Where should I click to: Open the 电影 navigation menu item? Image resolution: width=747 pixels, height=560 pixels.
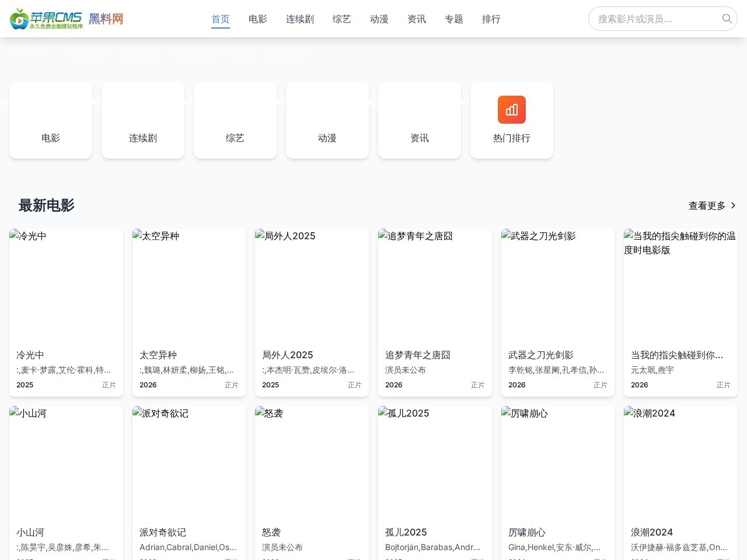pyautogui.click(x=257, y=19)
